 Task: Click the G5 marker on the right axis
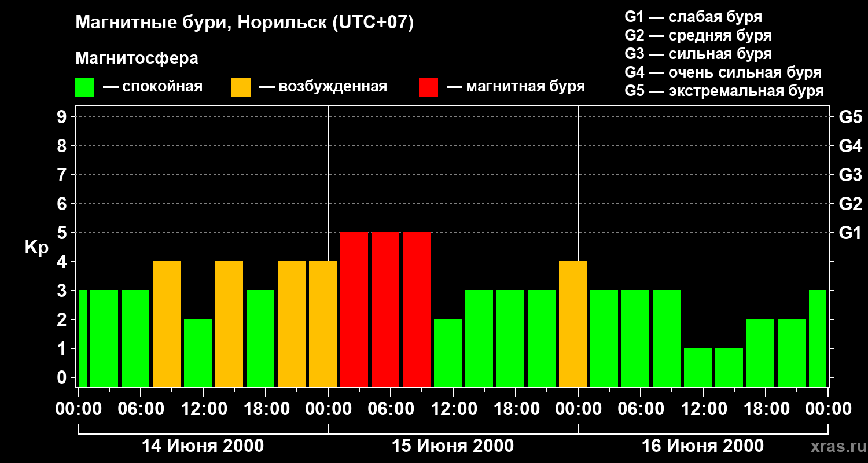[x=851, y=117]
